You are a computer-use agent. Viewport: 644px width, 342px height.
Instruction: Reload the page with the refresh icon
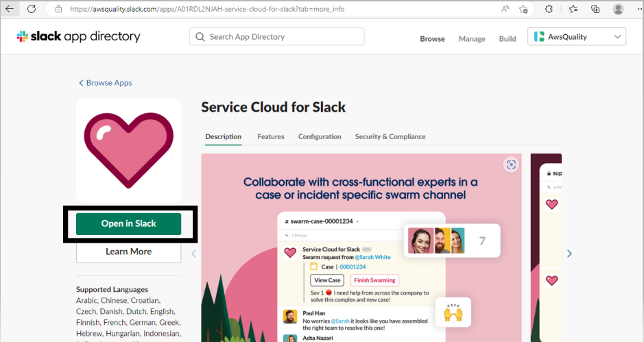point(32,9)
